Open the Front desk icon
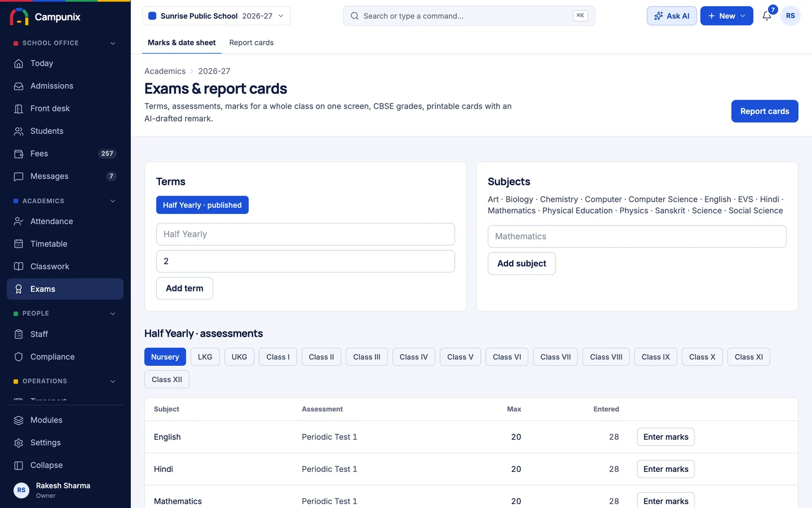Screen dimensions: 812x508 19,109
